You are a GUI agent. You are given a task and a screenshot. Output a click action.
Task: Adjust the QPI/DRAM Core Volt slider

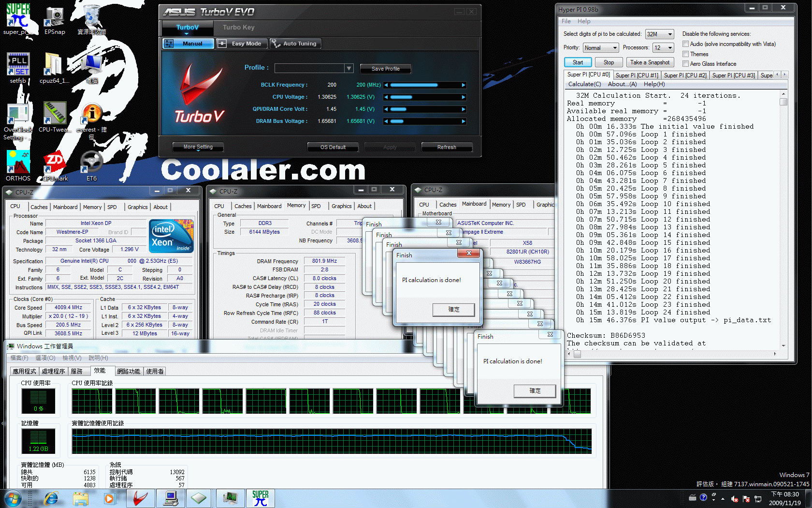[x=425, y=109]
